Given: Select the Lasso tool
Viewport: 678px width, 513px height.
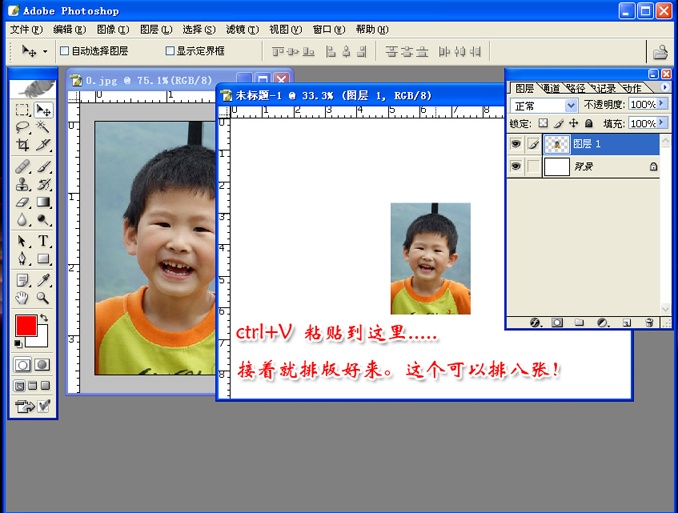Looking at the screenshot, I should [22, 127].
